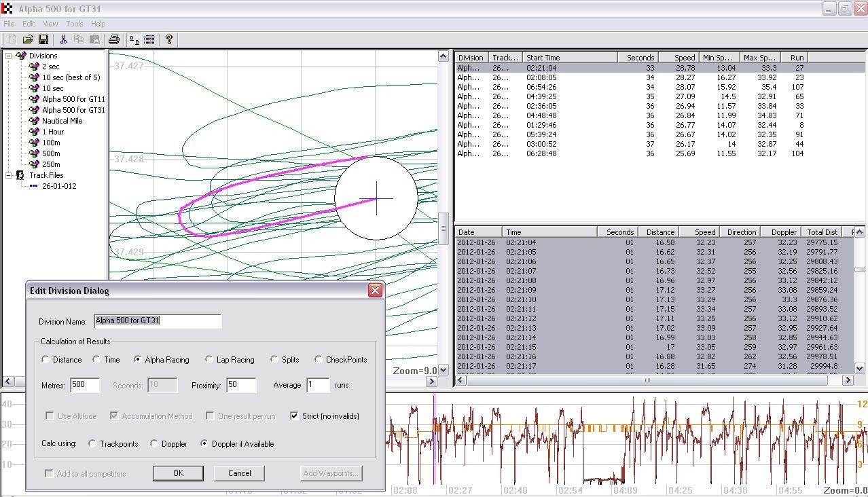Collapse the Divisions tree node
The width and height of the screenshot is (868, 497).
click(x=9, y=56)
